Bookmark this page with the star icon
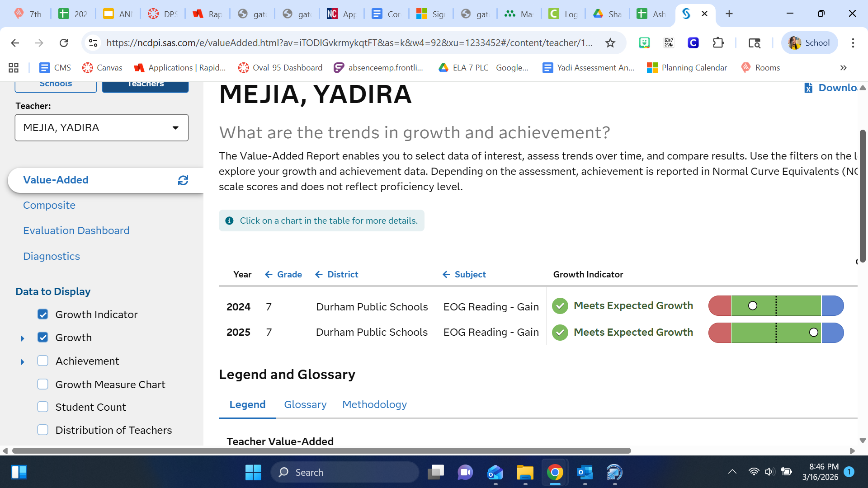Viewport: 868px width, 488px height. tap(610, 43)
